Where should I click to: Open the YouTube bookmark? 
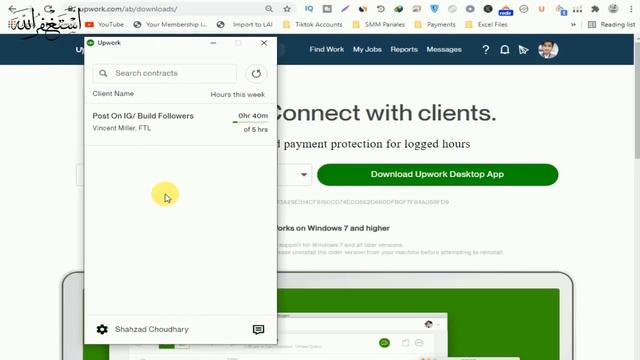click(104, 24)
